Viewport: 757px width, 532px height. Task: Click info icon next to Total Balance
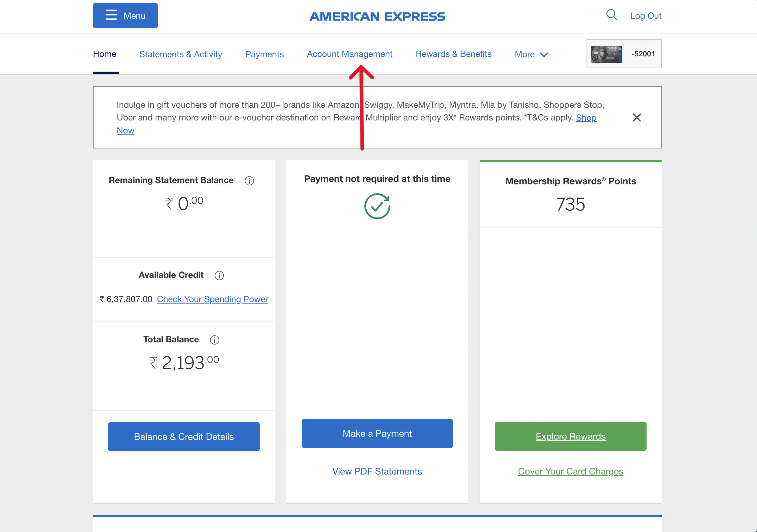tap(215, 340)
